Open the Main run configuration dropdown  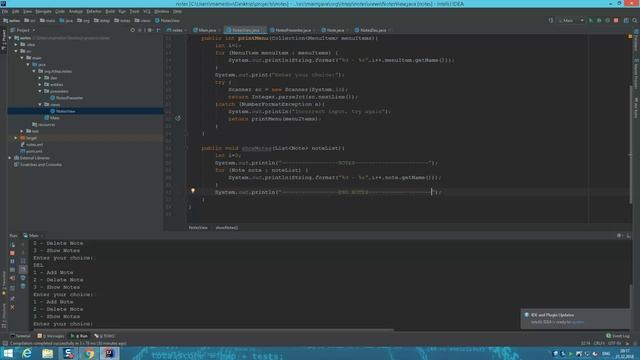coord(571,20)
